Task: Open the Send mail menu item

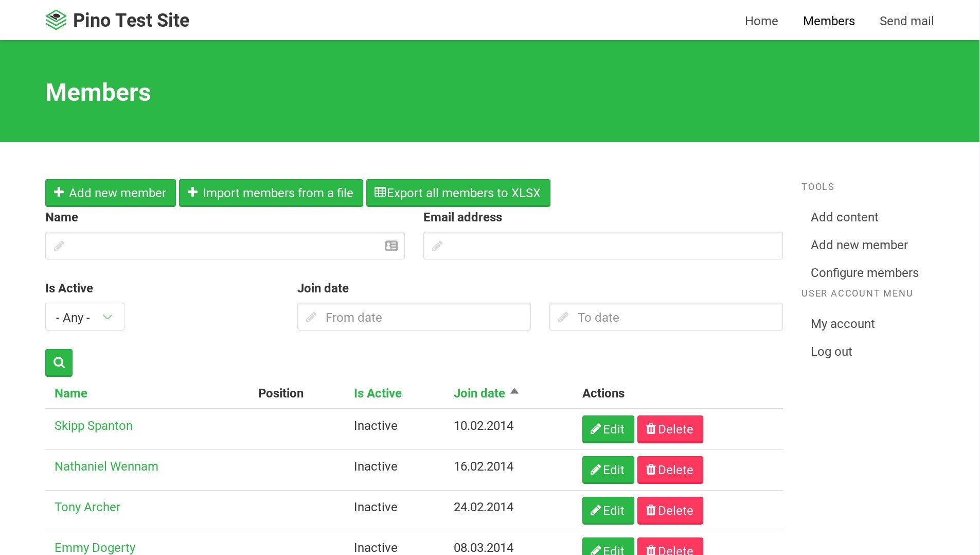Action: pos(906,21)
